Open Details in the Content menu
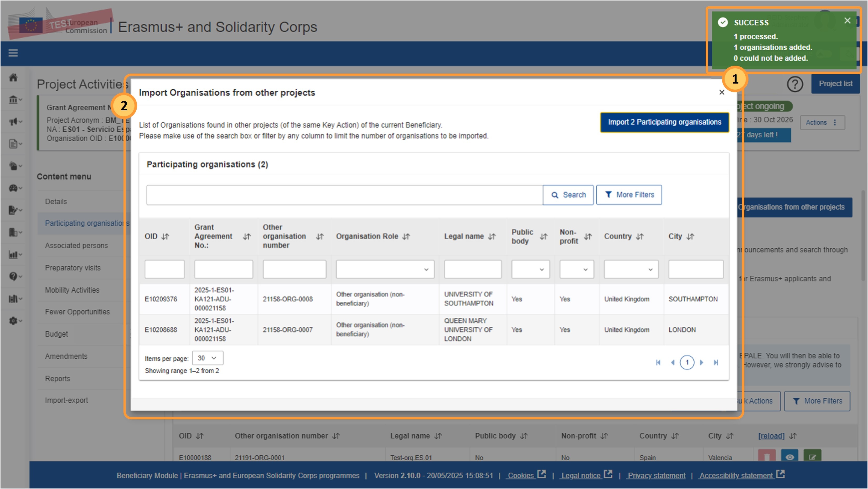 point(56,202)
